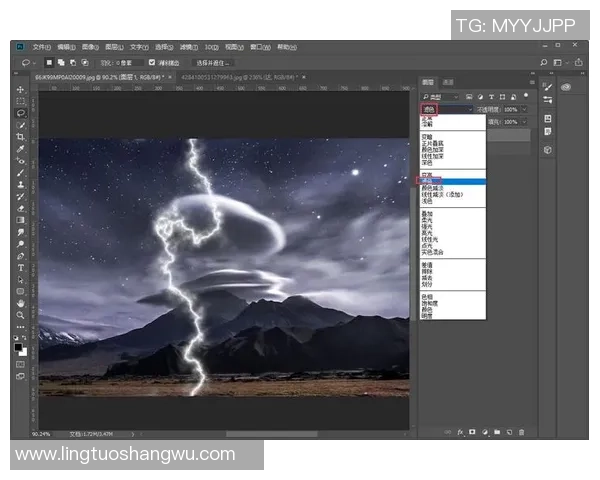Select the Hand tool

(x=20, y=302)
